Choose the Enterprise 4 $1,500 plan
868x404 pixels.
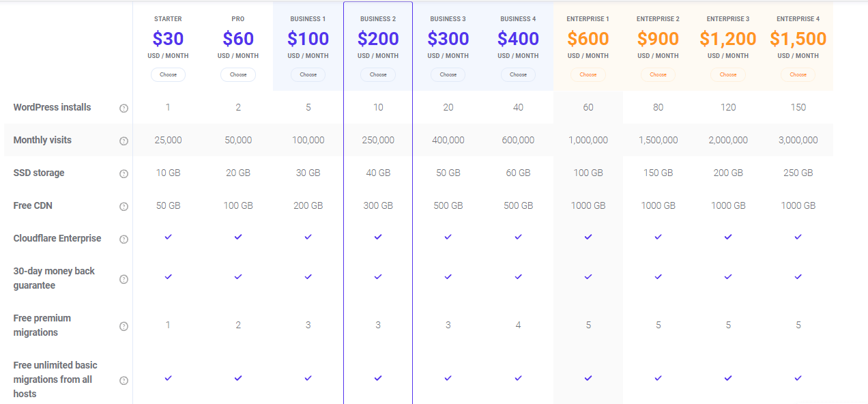(798, 74)
